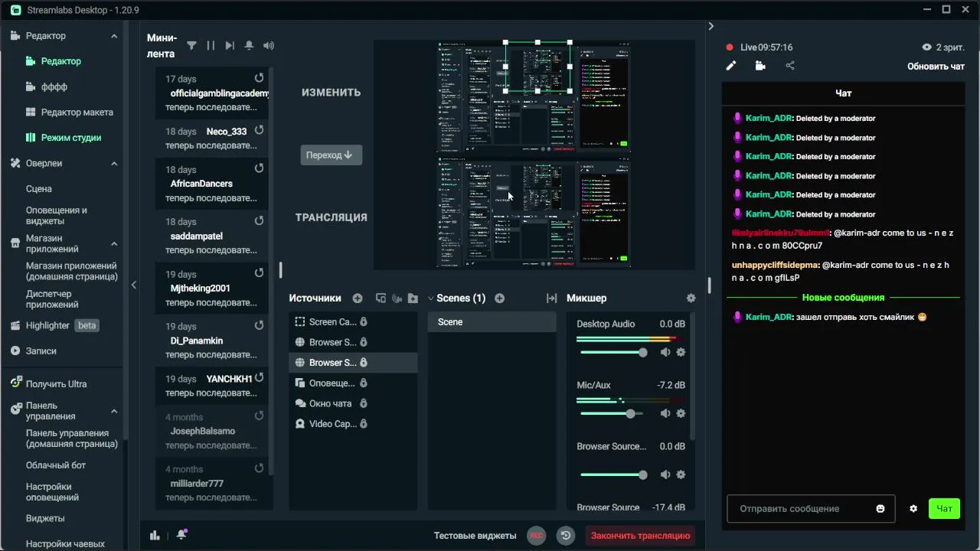Open Mic/Aux source settings gear

(x=681, y=413)
